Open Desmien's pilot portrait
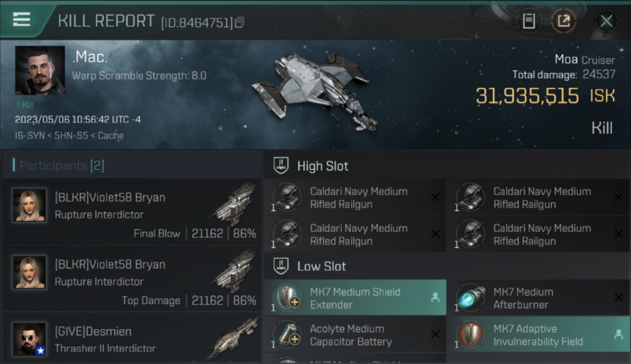This screenshot has width=631, height=364. [29, 339]
